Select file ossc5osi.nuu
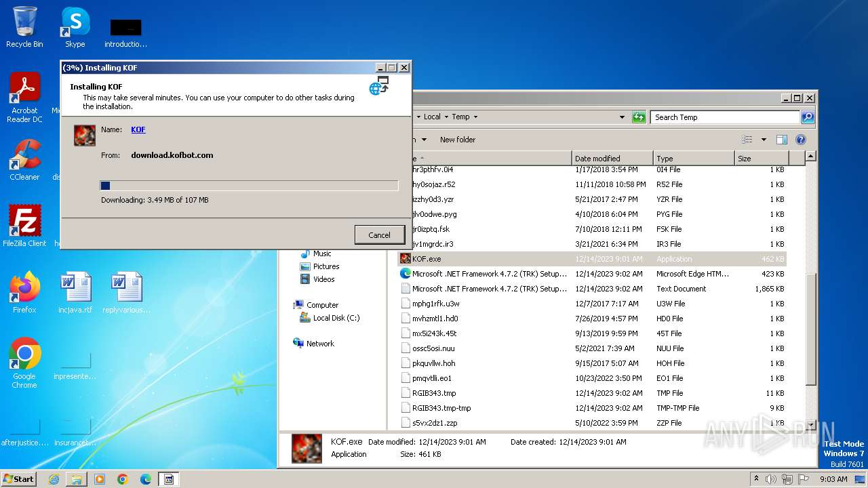 593,348
